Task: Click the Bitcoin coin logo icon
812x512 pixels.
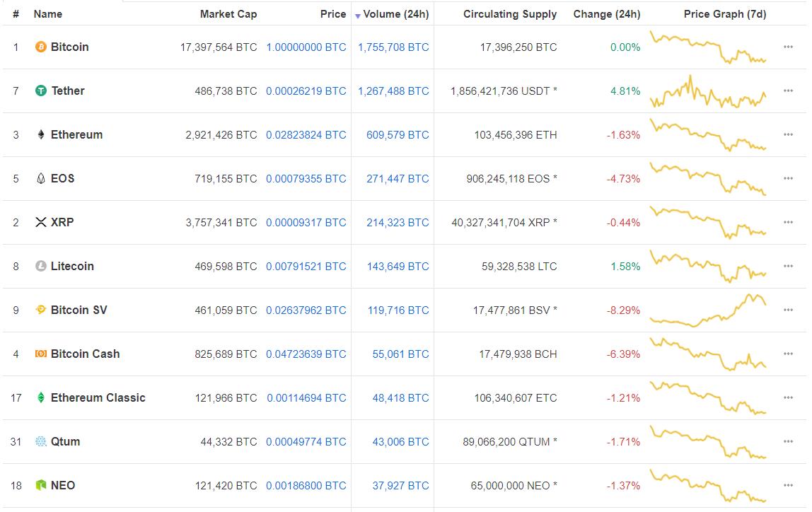Action: [x=41, y=47]
